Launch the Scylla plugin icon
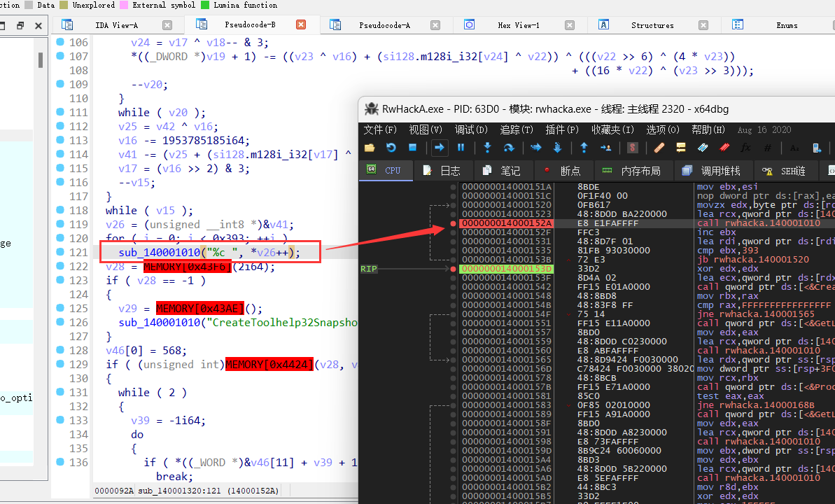The width and height of the screenshot is (835, 504). [632, 148]
